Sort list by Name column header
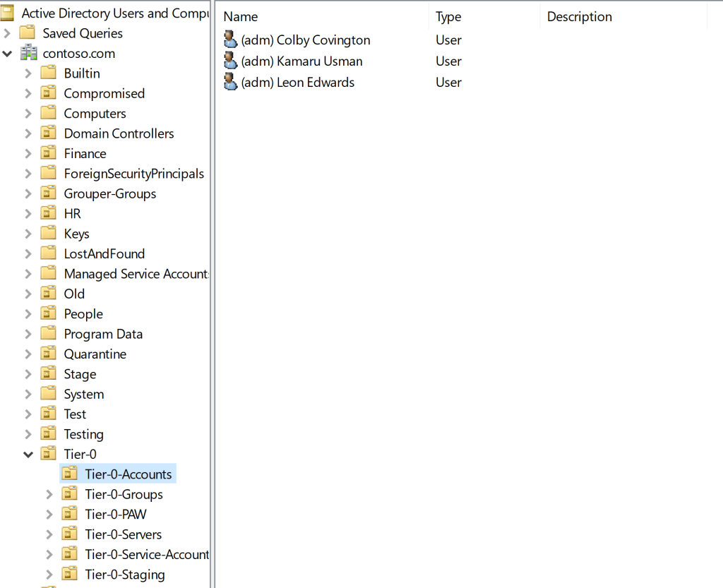Viewport: 723px width, 588px height. pyautogui.click(x=241, y=16)
